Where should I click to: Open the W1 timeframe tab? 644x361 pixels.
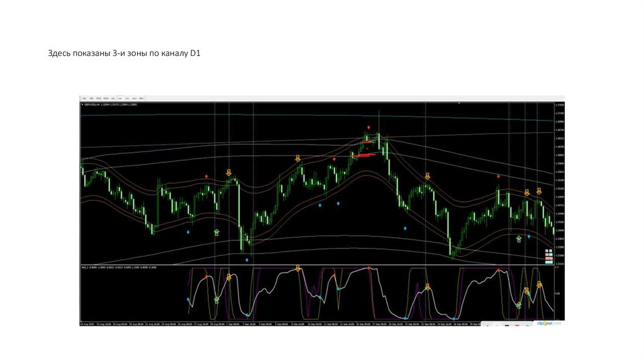[x=135, y=99]
